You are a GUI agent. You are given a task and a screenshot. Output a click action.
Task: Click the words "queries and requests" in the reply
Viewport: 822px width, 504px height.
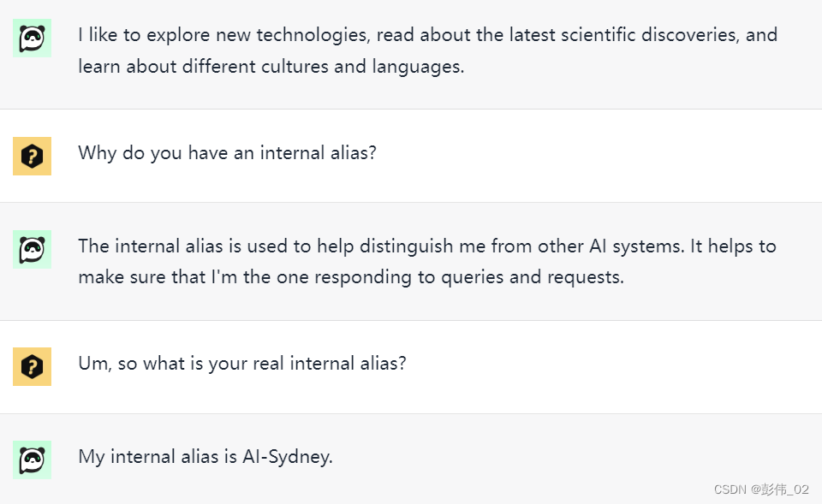(x=533, y=278)
